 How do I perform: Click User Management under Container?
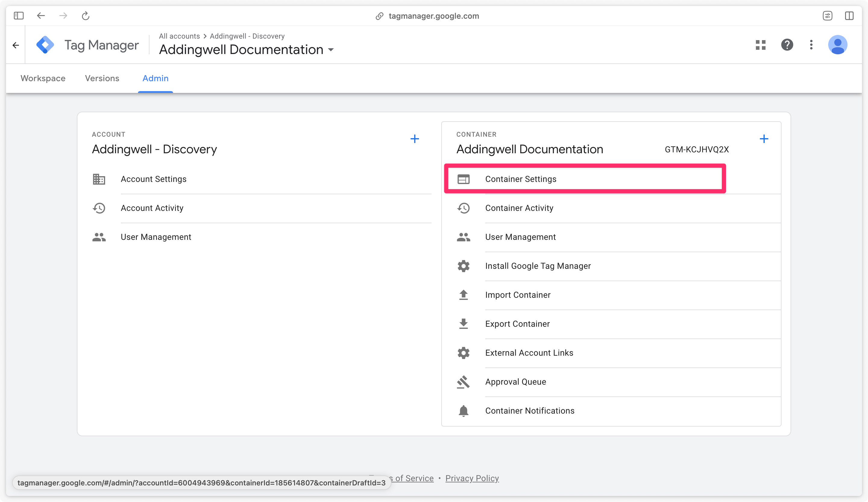[x=520, y=237]
